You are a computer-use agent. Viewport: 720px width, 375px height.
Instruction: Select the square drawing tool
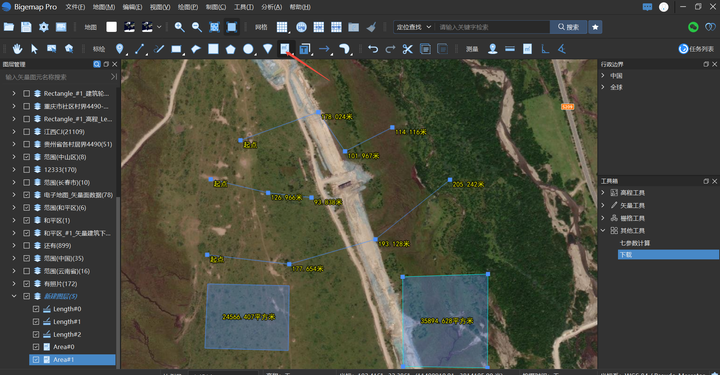[213, 49]
